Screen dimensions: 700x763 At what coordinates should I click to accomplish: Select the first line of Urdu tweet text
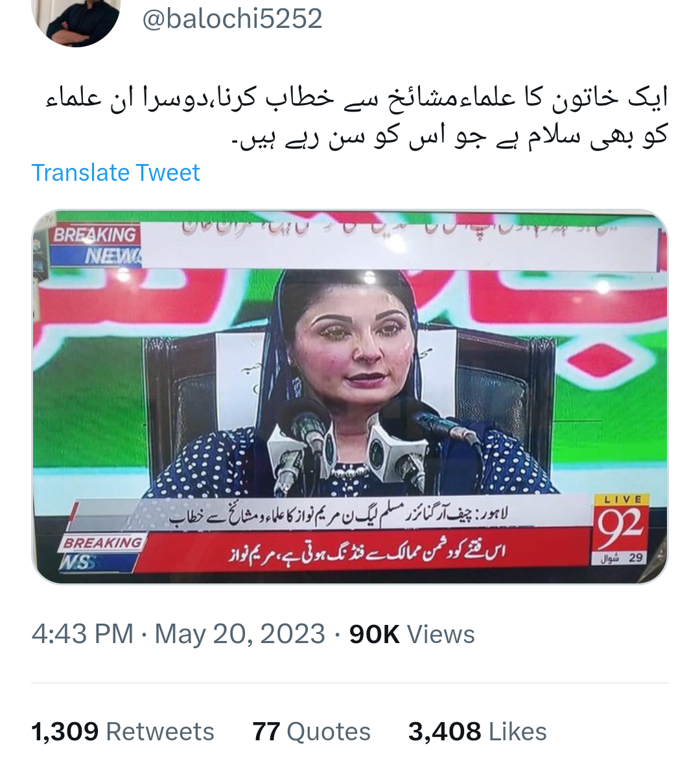pyautogui.click(x=356, y=99)
